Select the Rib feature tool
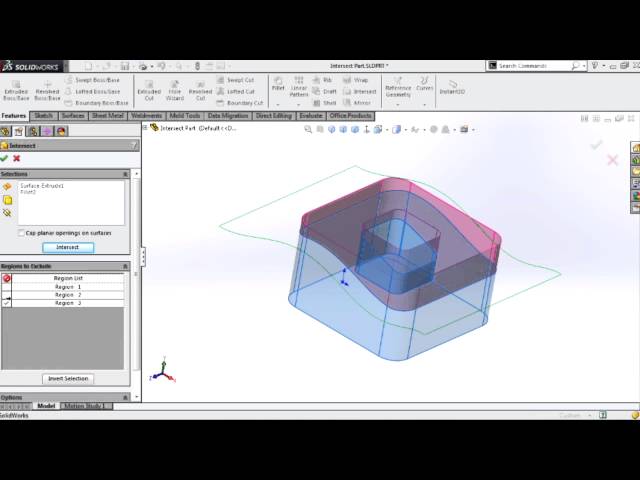The image size is (640, 480). tap(322, 80)
